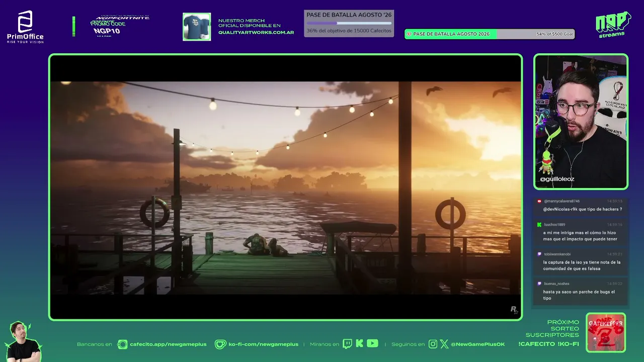Click the Twitch icon beside buenas_noshes
Screen dimensions: 644x362
539,284
